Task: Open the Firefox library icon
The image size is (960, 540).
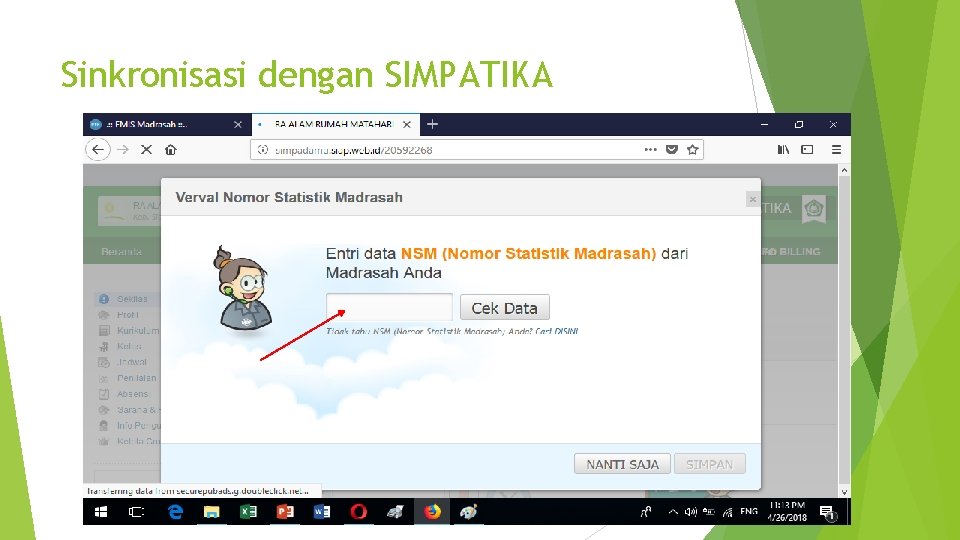Action: 783,149
